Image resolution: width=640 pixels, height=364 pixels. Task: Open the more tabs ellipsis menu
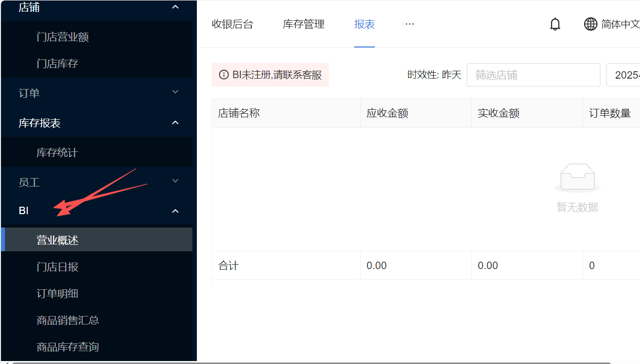(x=410, y=24)
